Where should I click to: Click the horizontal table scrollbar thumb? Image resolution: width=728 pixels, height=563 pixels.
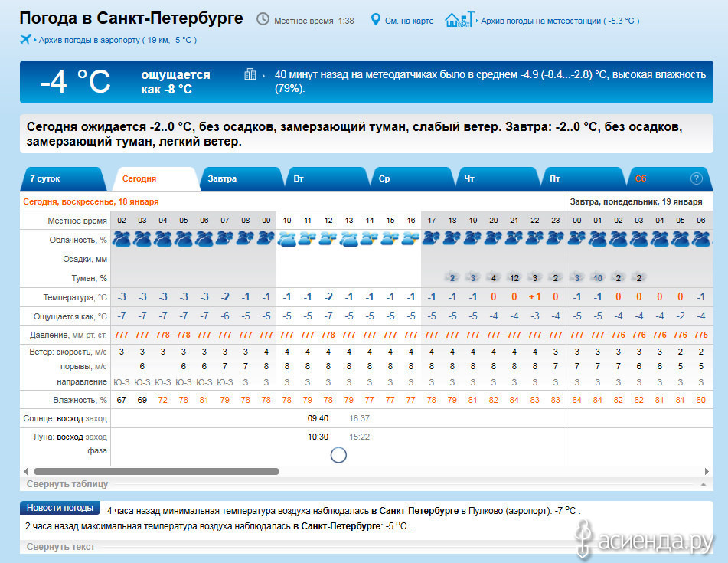coord(156,472)
